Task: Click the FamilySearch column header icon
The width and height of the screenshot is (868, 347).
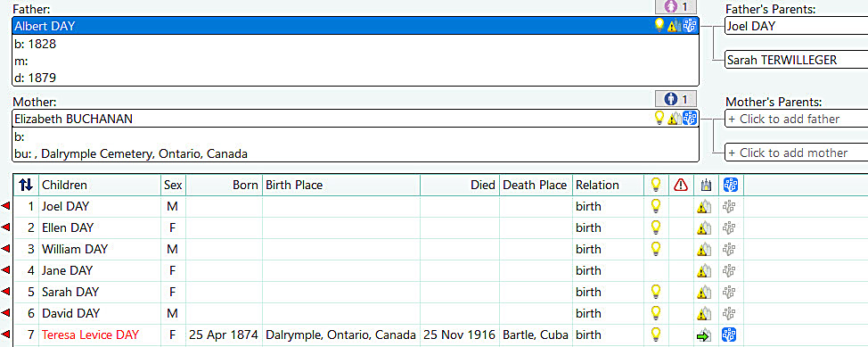Action: tap(731, 185)
